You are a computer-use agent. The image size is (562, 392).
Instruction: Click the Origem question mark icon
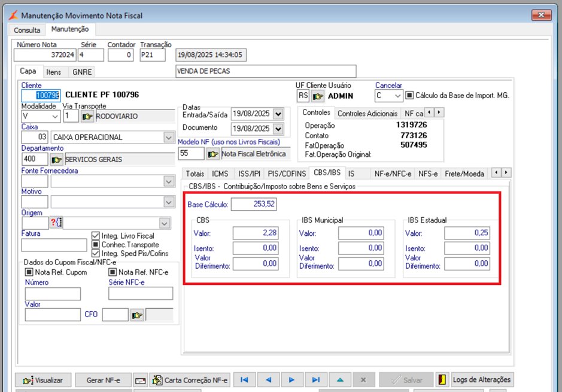click(56, 223)
